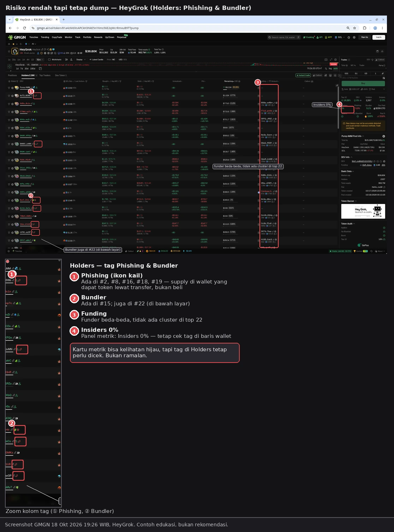394x532 pixels.
Task: Sort by Remaining column header
Action: tap(228, 81)
